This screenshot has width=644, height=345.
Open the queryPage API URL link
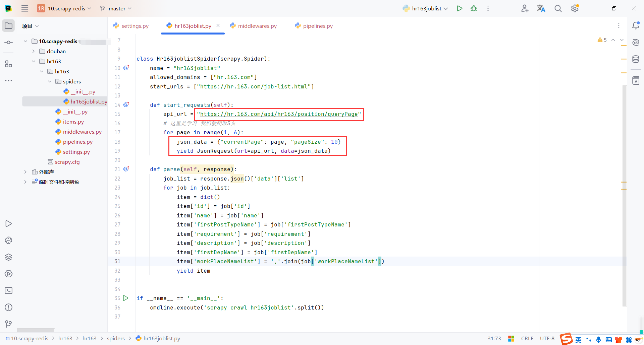[x=279, y=114]
